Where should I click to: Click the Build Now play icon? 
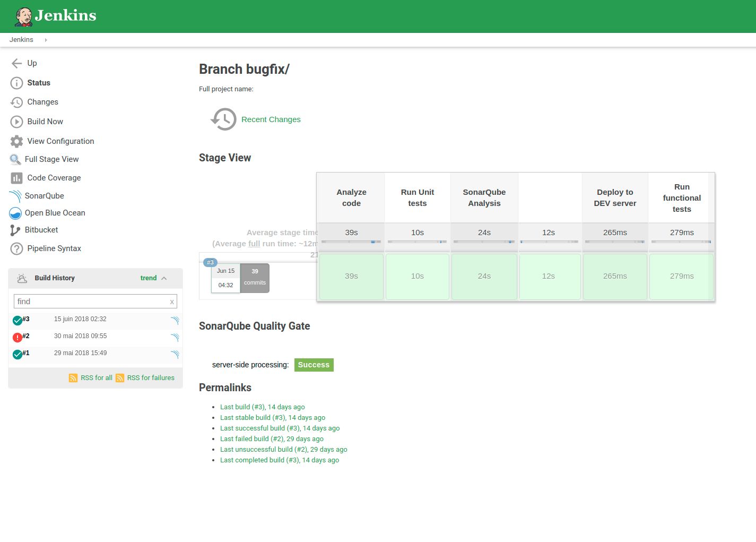16,122
